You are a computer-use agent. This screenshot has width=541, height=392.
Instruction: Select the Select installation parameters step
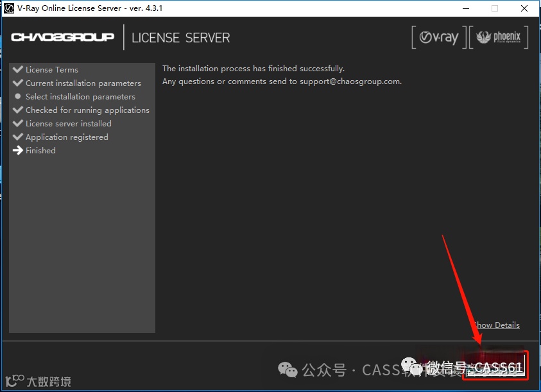click(x=80, y=97)
